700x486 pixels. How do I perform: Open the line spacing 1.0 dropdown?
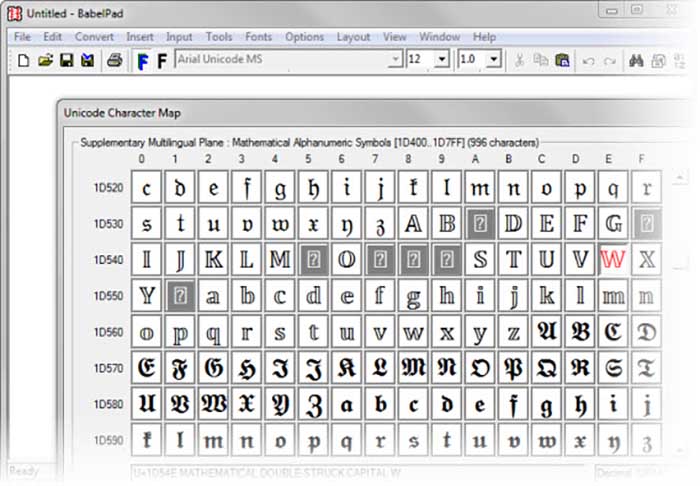click(x=493, y=60)
